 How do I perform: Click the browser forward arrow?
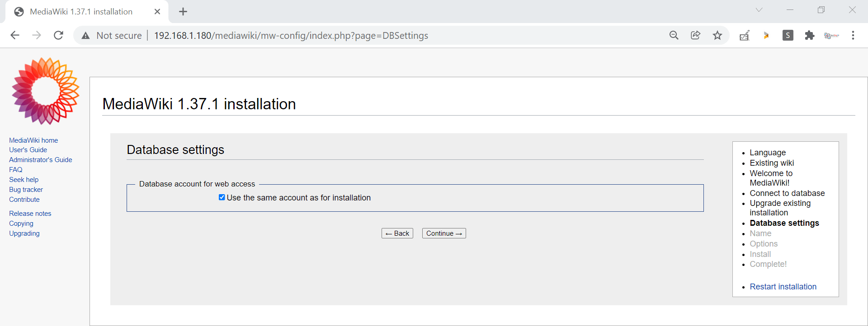[37, 35]
